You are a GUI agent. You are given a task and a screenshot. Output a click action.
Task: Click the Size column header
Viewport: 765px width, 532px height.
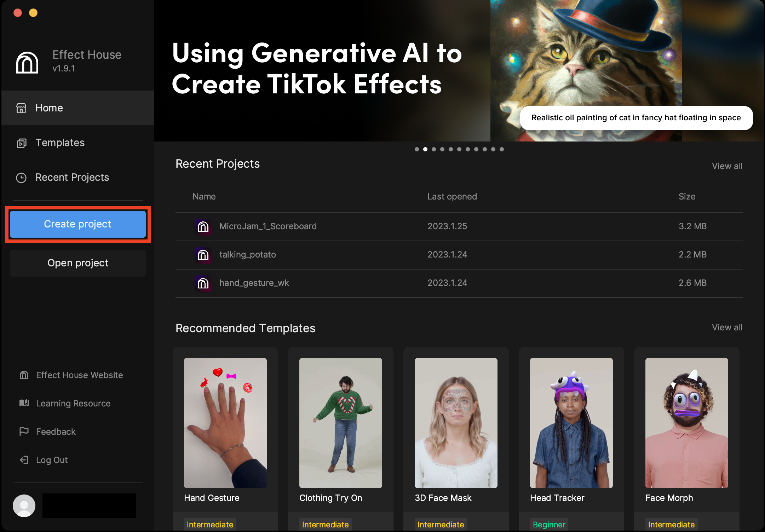(x=687, y=197)
